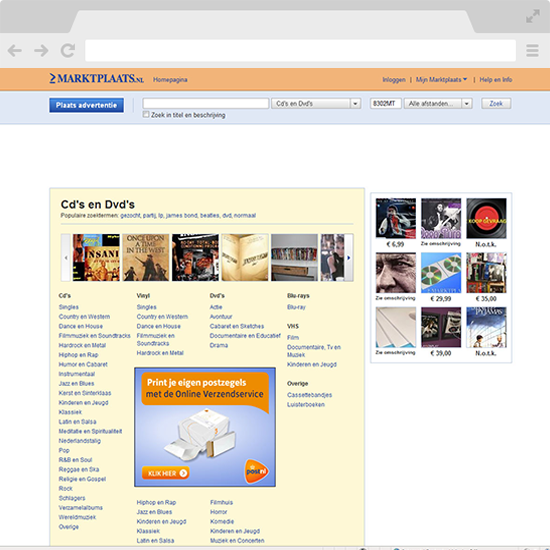Viewport: 550px width, 550px height.
Task: Click the Zoek search button
Action: (496, 103)
